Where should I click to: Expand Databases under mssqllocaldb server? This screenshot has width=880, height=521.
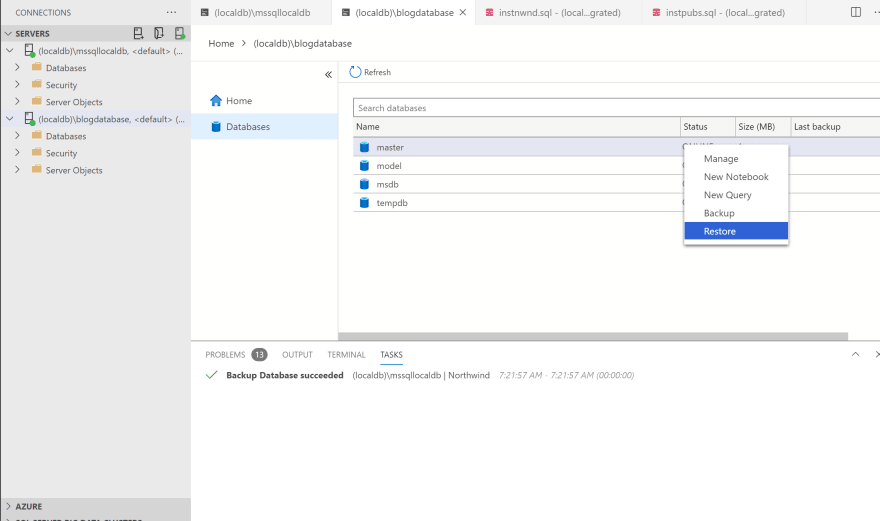pyautogui.click(x=17, y=67)
